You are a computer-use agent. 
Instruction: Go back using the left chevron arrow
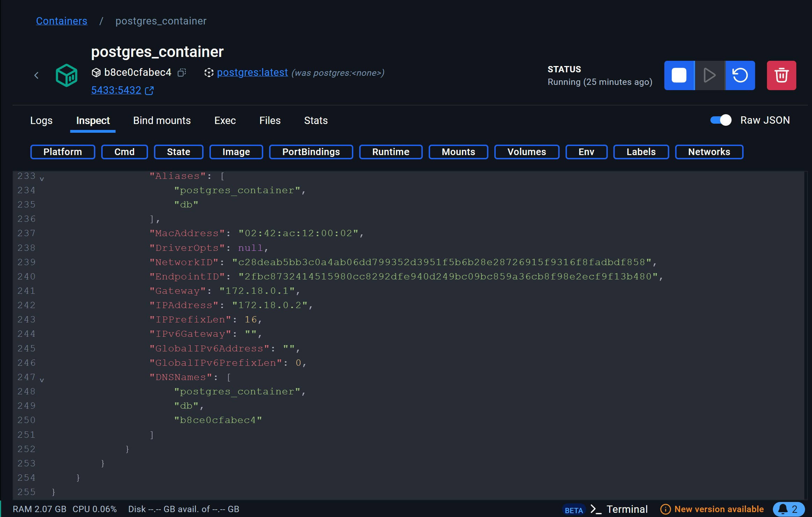click(x=37, y=75)
